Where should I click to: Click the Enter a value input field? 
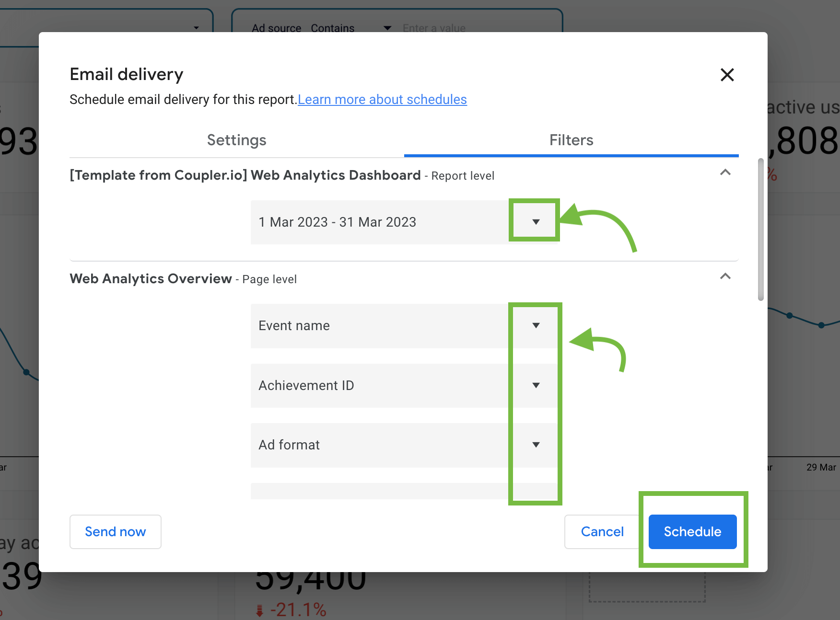pos(434,28)
